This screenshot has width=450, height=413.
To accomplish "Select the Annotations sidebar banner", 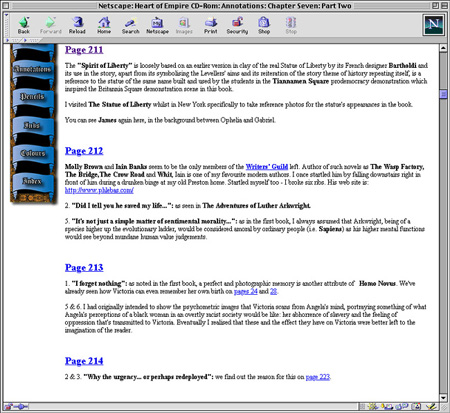I will click(33, 69).
